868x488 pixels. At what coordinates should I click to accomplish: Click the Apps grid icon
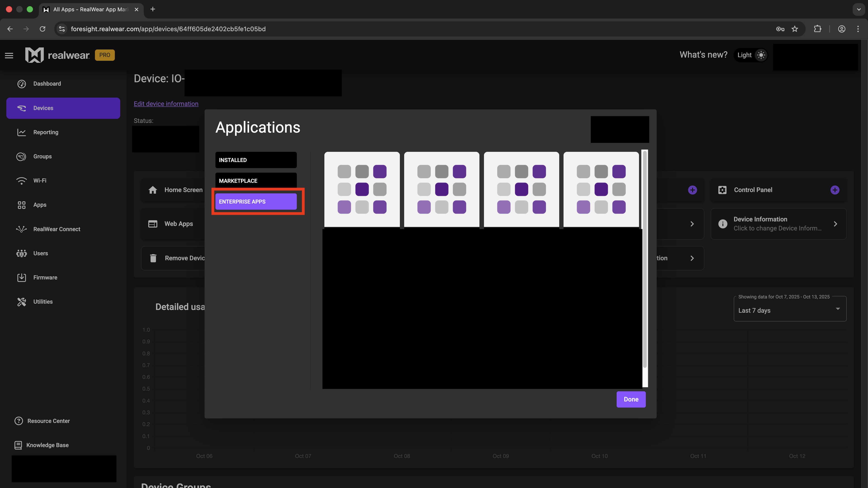pyautogui.click(x=21, y=205)
